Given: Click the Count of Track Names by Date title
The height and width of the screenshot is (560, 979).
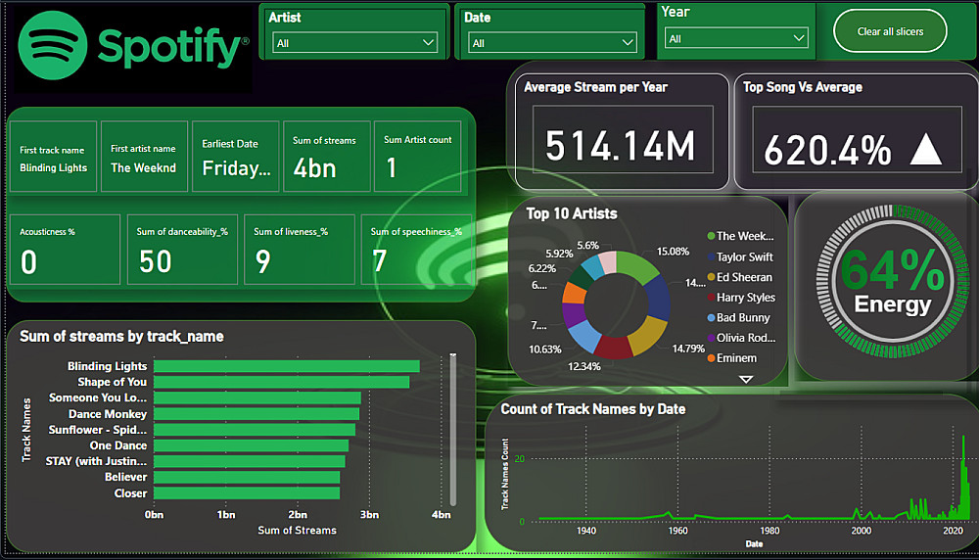Looking at the screenshot, I should 593,409.
